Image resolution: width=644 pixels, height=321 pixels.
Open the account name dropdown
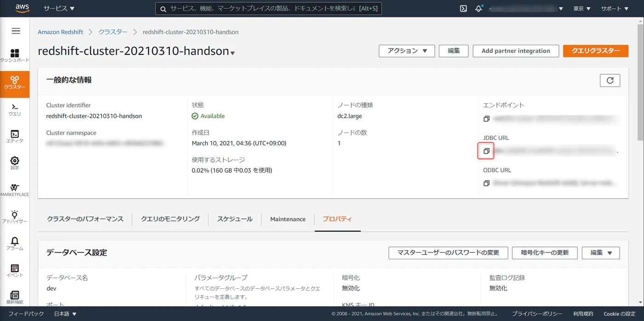coord(526,9)
